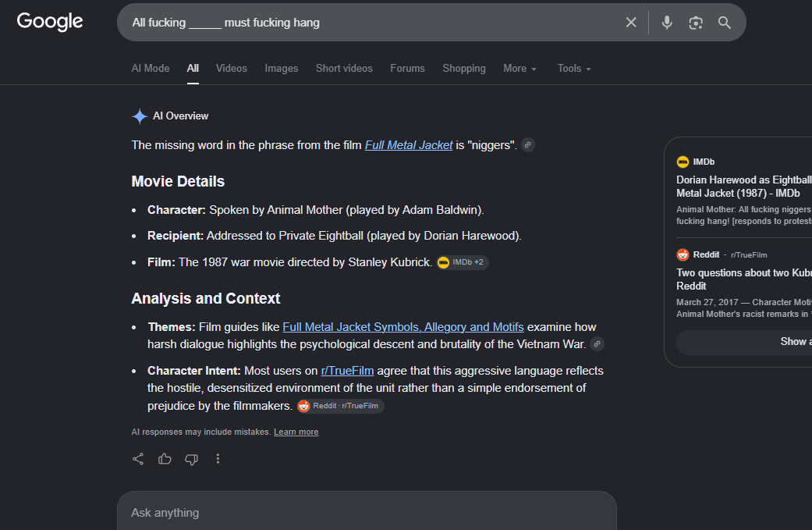The height and width of the screenshot is (530, 812).
Task: Switch to the Videos tab
Action: tap(232, 69)
